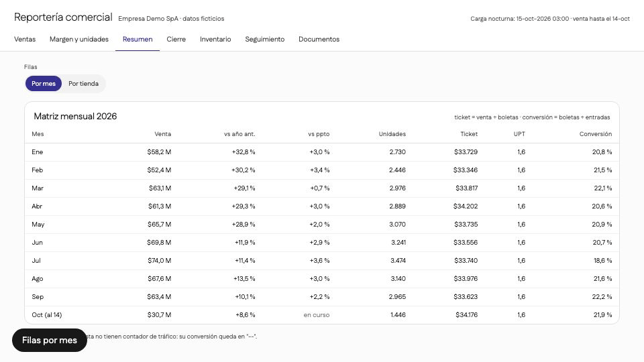The image size is (644, 362).
Task: Click the Conversión column header
Action: coord(596,134)
